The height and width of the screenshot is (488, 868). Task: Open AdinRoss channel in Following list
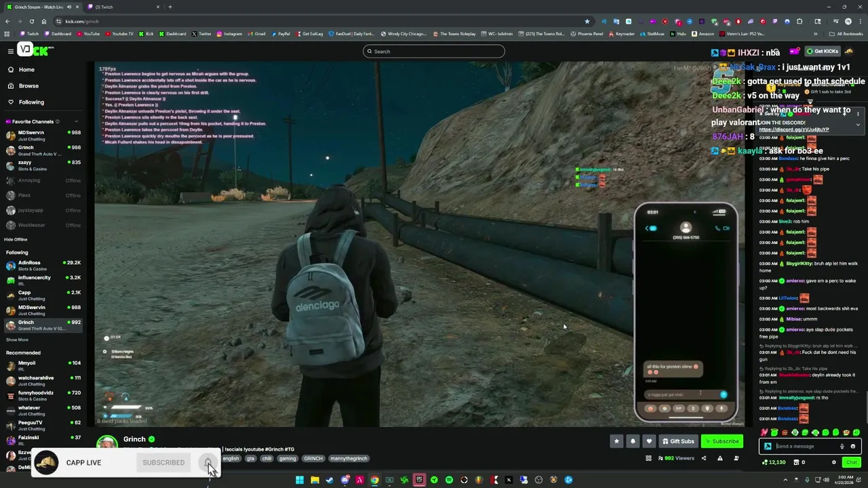[x=42, y=265]
